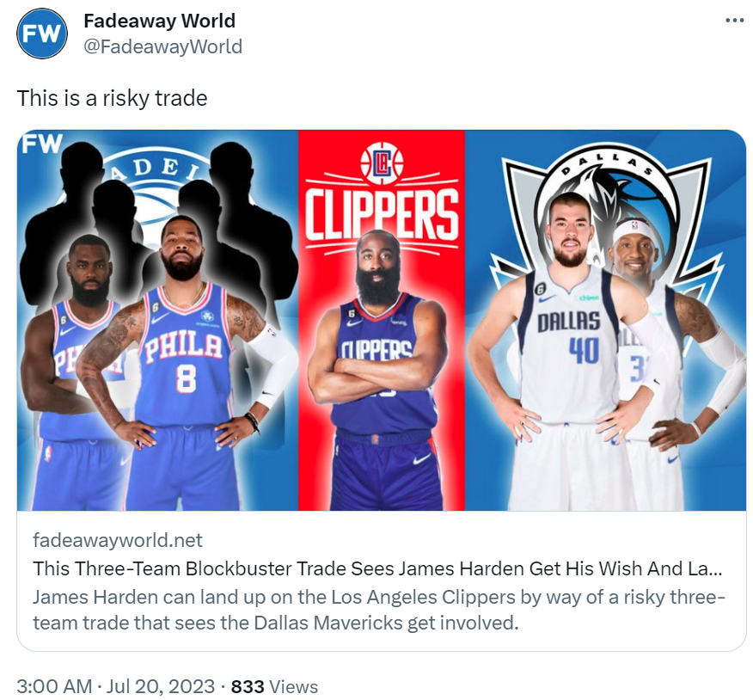Click the large red CLIPPERS wordmark
This screenshot has width=753, height=700.
(382, 215)
